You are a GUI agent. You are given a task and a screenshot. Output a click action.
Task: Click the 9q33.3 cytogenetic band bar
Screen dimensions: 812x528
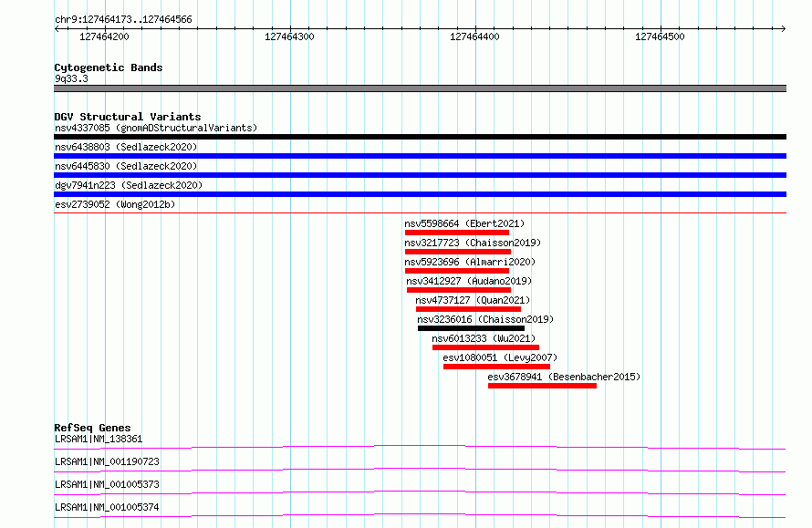[420, 88]
